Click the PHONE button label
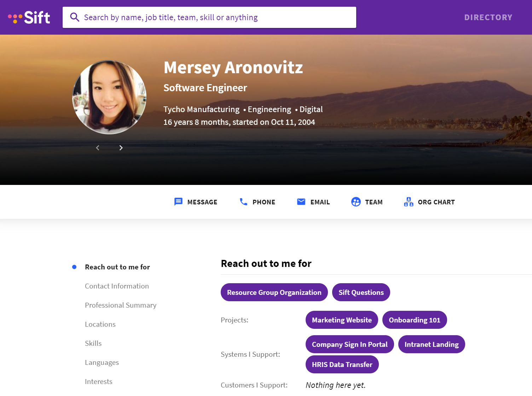Screen dimensions: 532x396 [x=264, y=202]
